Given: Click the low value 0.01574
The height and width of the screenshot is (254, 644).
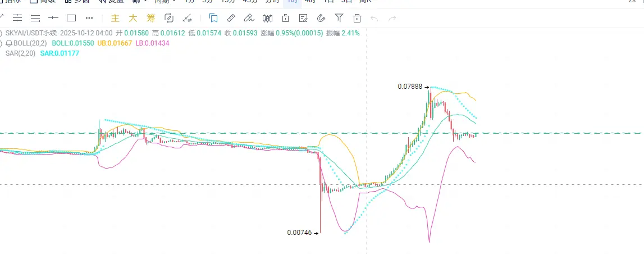Looking at the screenshot, I should pos(209,33).
